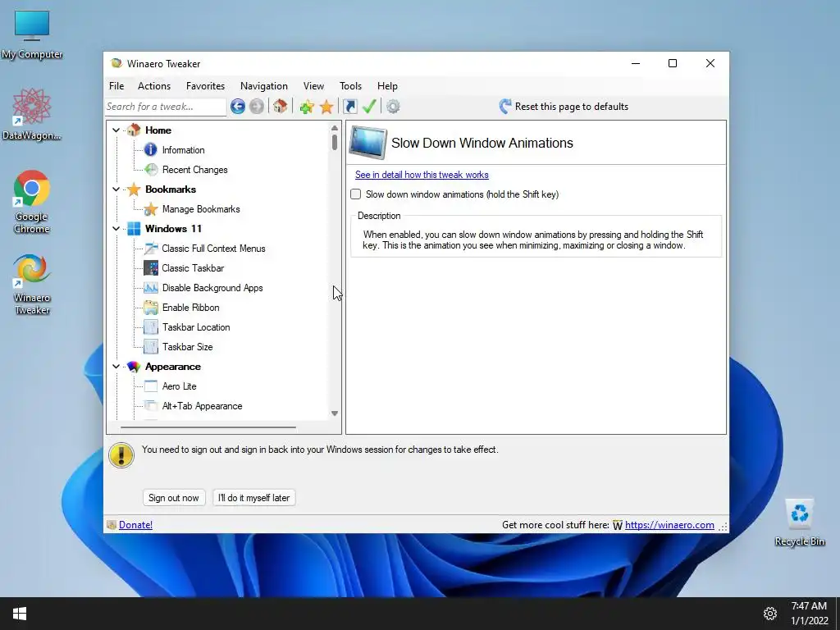Screen dimensions: 840x630
Task: Click the blue Back navigation arrow
Action: pos(238,107)
